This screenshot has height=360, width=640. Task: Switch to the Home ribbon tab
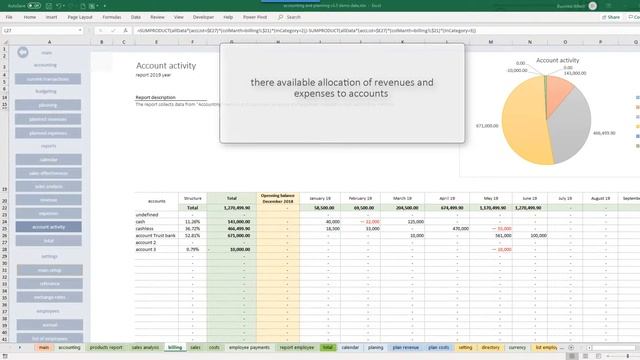[30, 17]
